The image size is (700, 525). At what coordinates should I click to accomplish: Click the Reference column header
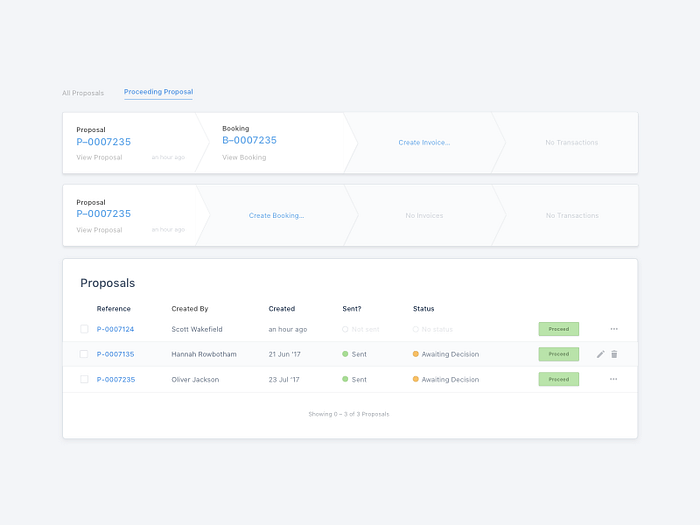click(x=113, y=308)
